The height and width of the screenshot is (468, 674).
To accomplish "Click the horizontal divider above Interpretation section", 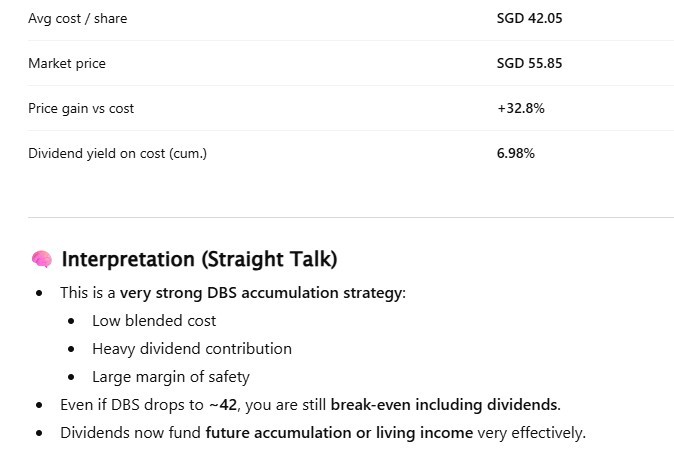I will (x=351, y=217).
